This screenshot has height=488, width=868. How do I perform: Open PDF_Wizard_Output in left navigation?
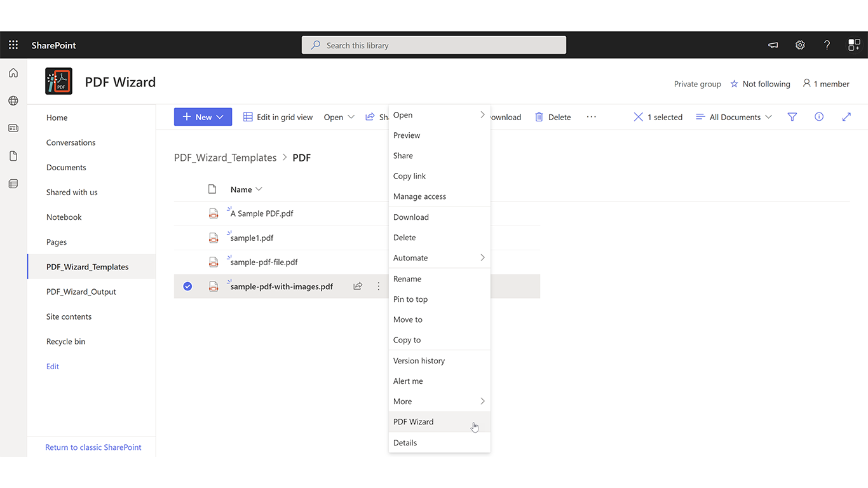coord(81,292)
